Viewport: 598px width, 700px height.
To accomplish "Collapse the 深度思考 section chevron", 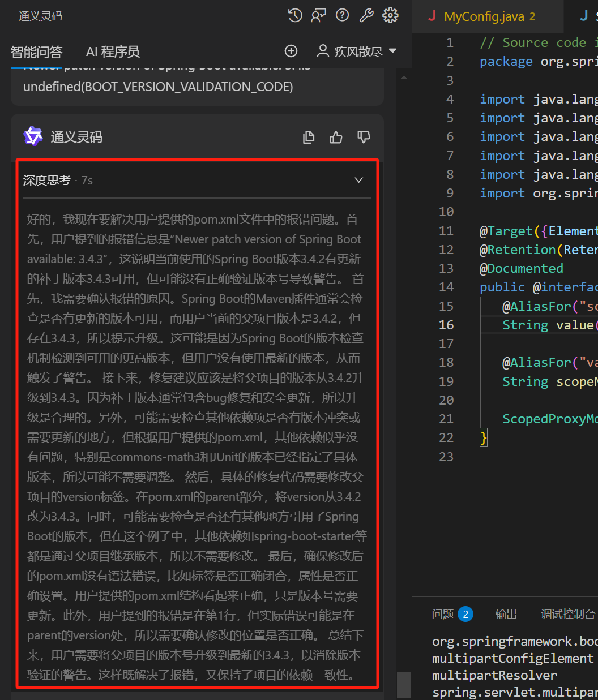I will [x=359, y=180].
